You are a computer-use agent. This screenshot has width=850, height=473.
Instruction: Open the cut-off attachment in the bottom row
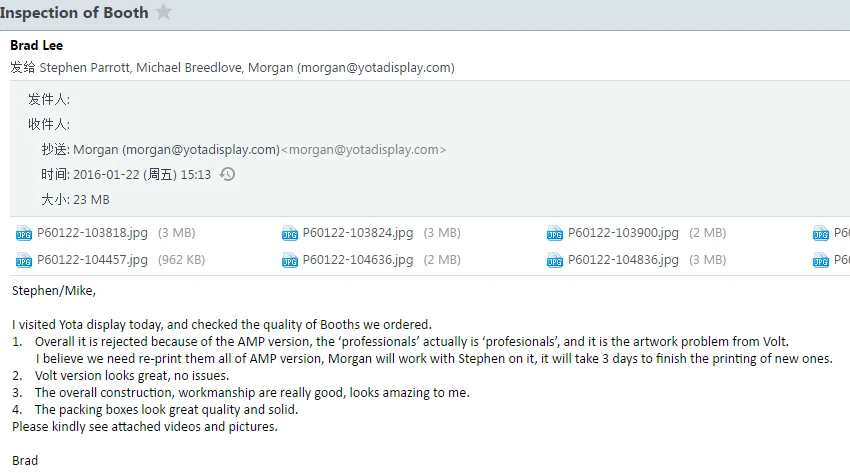coord(830,261)
